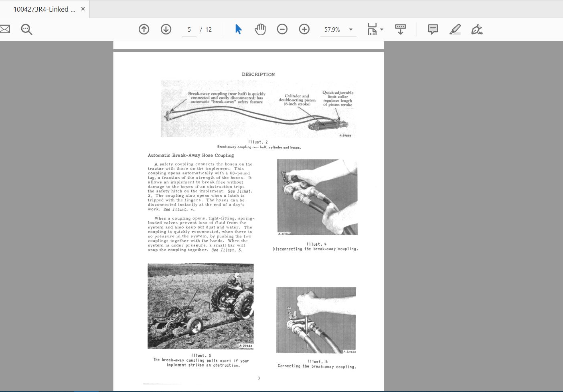This screenshot has height=392, width=563.
Task: Go to previous page with up arrow
Action: pos(144,29)
